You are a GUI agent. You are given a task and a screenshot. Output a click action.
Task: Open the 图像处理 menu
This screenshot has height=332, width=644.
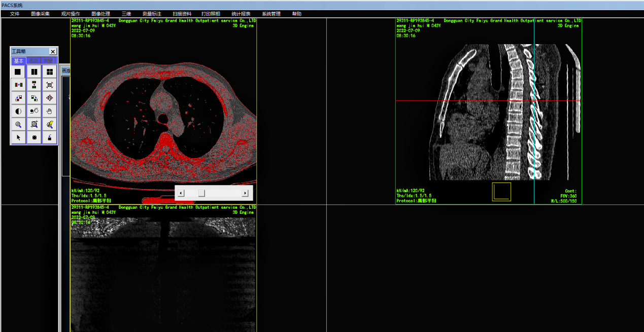pos(100,14)
